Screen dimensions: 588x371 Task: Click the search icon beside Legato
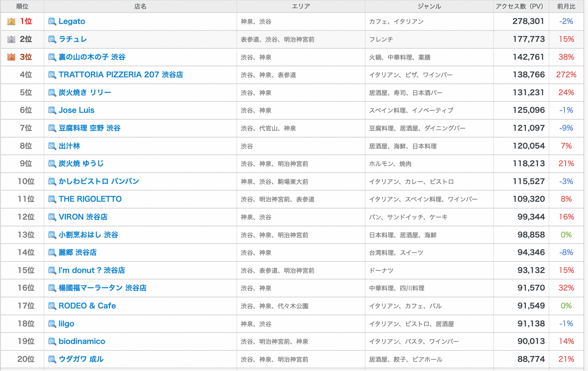click(x=52, y=21)
